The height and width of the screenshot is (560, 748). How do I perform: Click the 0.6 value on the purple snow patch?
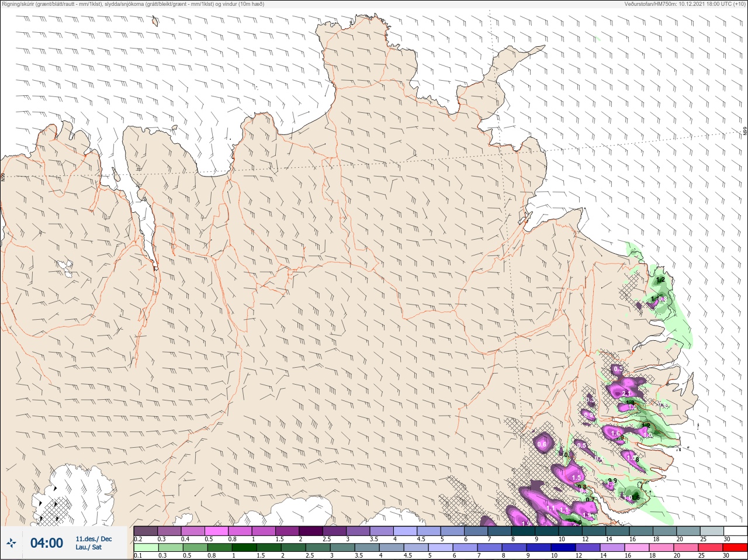point(542,445)
